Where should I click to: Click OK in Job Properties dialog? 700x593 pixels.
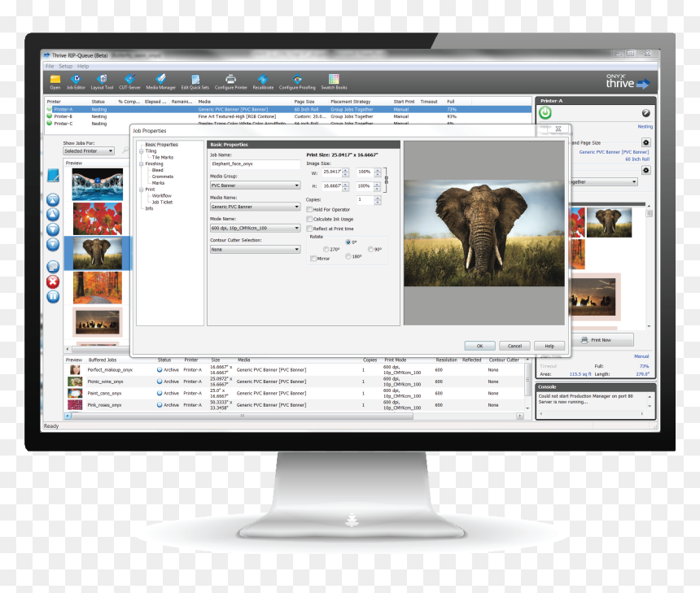(x=480, y=346)
